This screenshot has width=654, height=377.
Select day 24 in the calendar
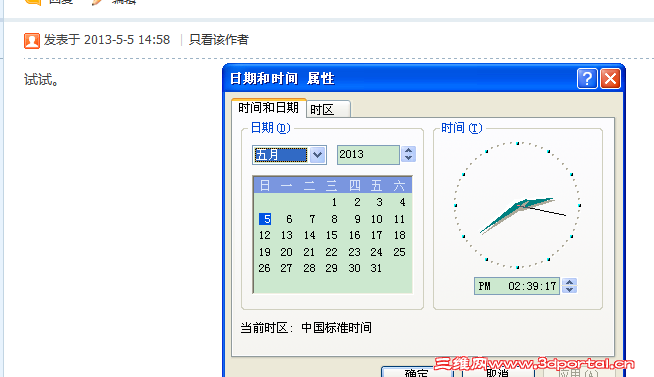pyautogui.click(x=377, y=252)
